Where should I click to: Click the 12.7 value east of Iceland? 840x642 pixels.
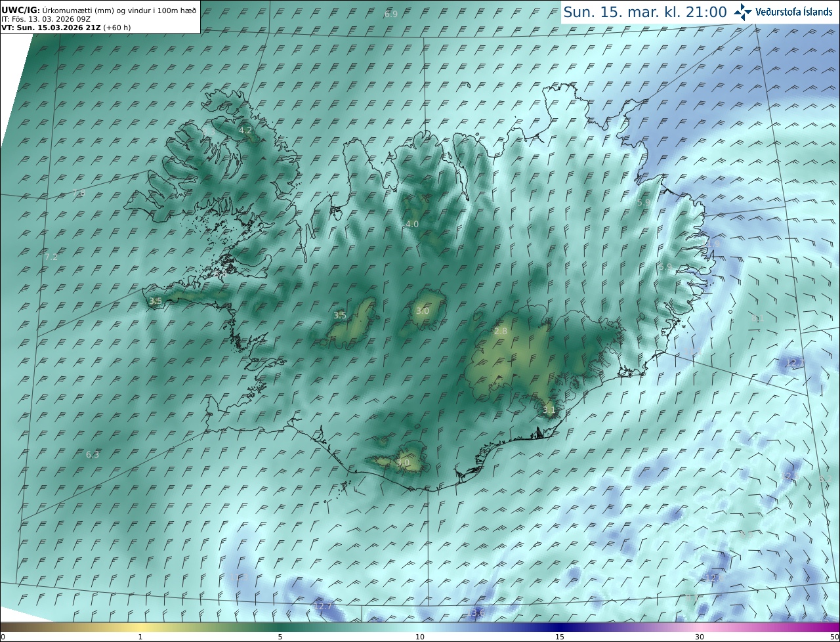tap(795, 362)
